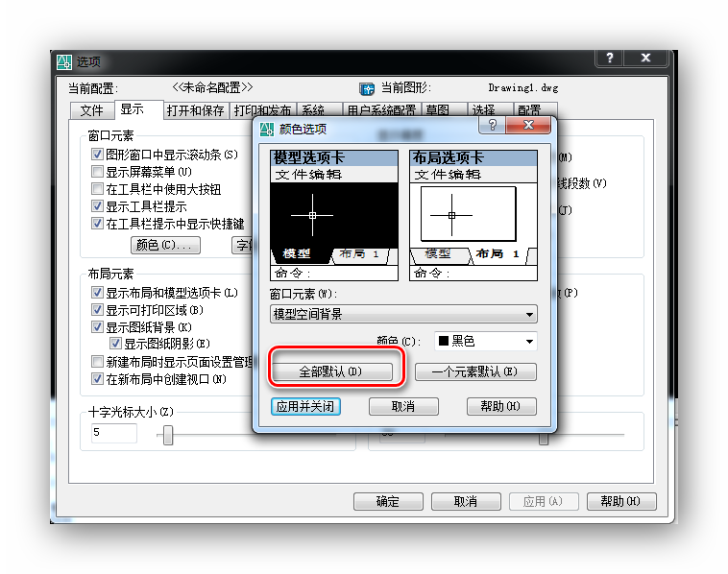Click the black swatch in color dropdown
Screen dimensions: 728x574
[444, 341]
